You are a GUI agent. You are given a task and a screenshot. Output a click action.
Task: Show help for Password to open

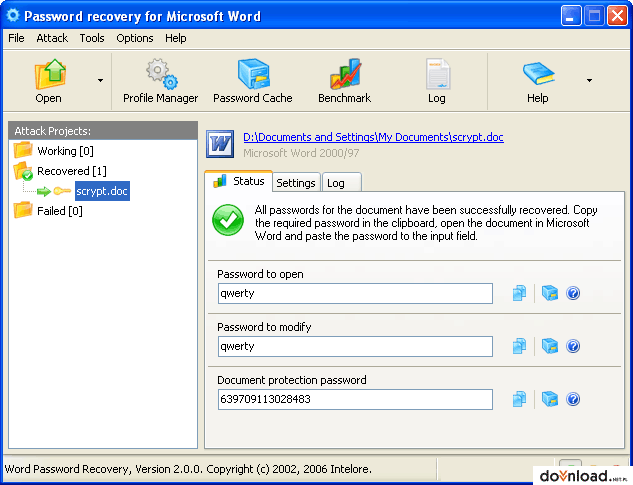pos(573,293)
